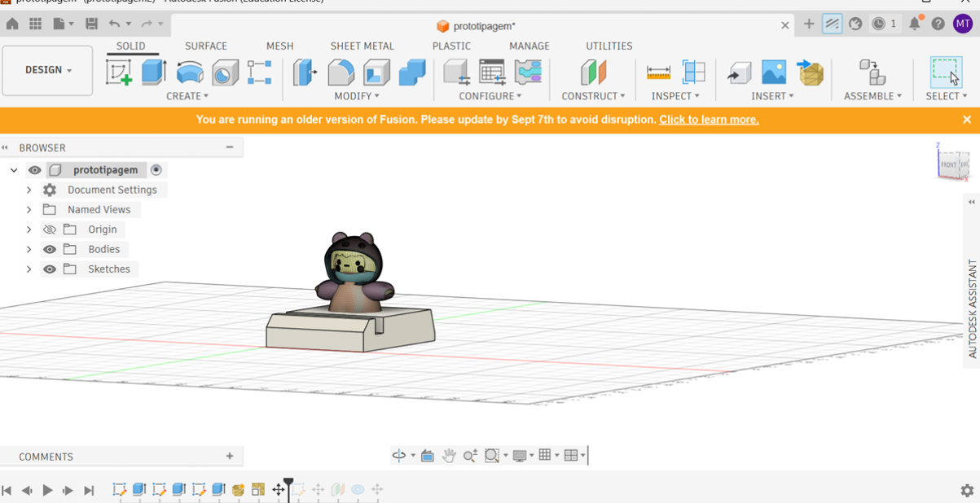Click the Configure model icon

(x=456, y=72)
